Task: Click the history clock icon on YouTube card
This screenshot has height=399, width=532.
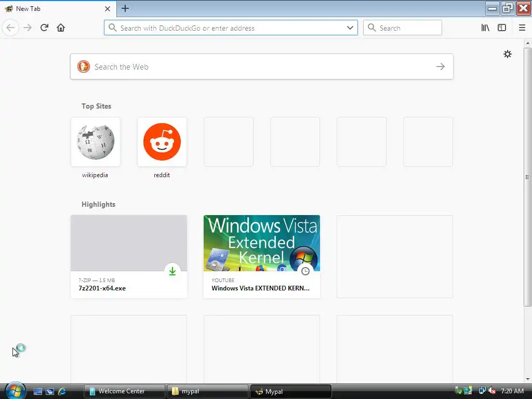Action: pos(305,271)
